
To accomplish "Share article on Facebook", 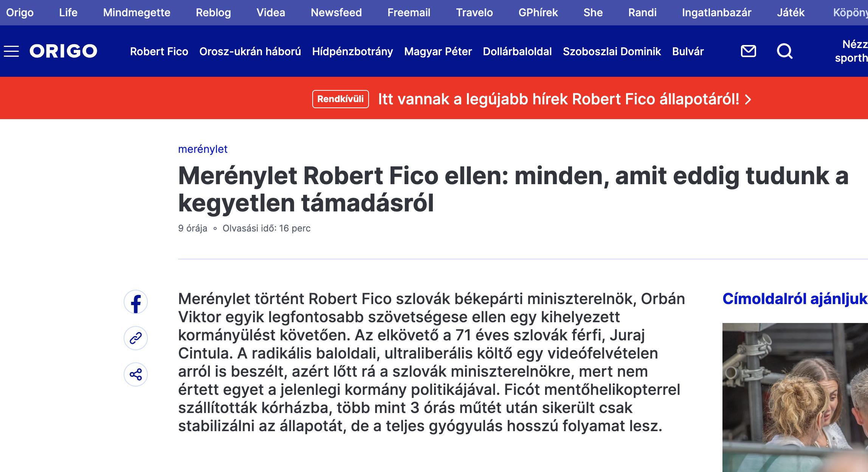I will [x=136, y=302].
